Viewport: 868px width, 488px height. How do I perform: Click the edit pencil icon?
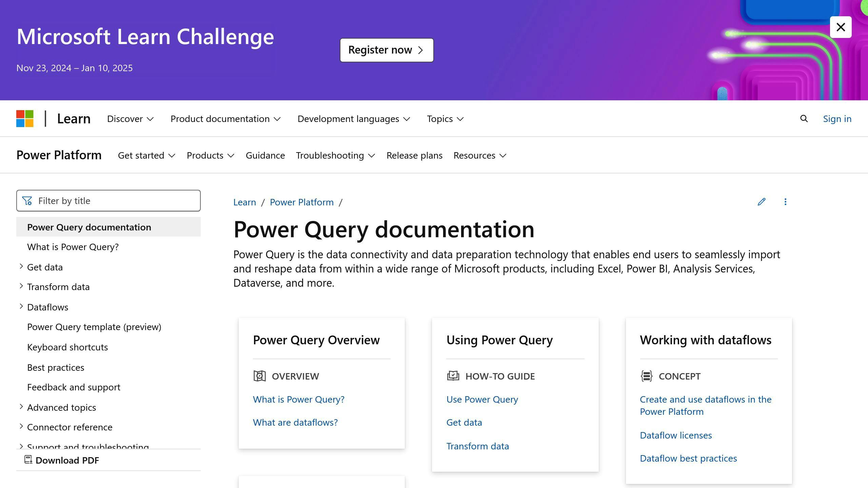click(762, 202)
